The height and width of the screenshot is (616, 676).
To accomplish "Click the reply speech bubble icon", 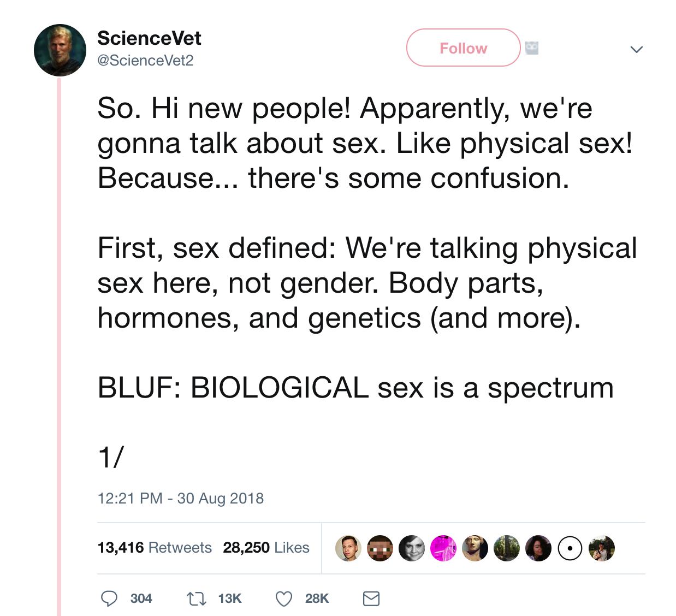I will click(x=109, y=599).
